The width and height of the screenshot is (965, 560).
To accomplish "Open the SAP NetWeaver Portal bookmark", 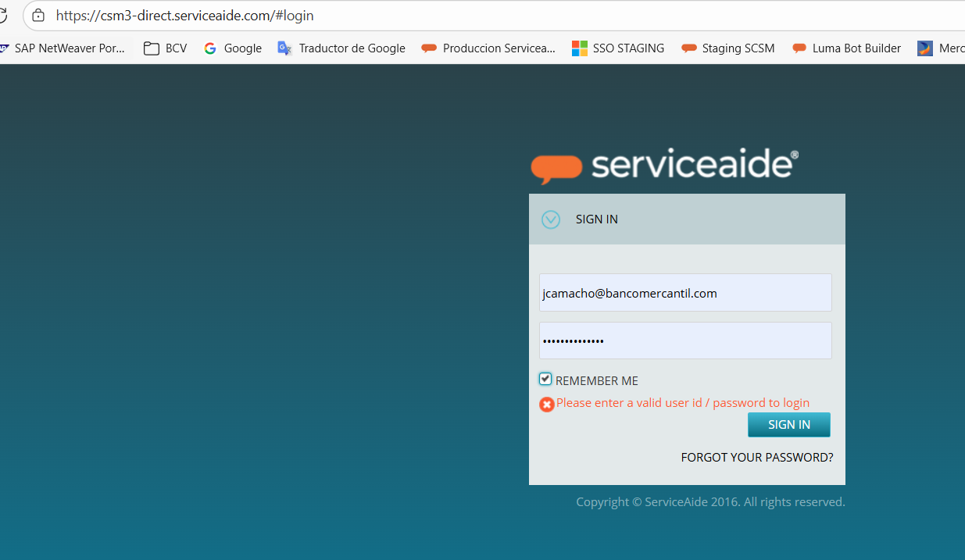I will pos(63,48).
